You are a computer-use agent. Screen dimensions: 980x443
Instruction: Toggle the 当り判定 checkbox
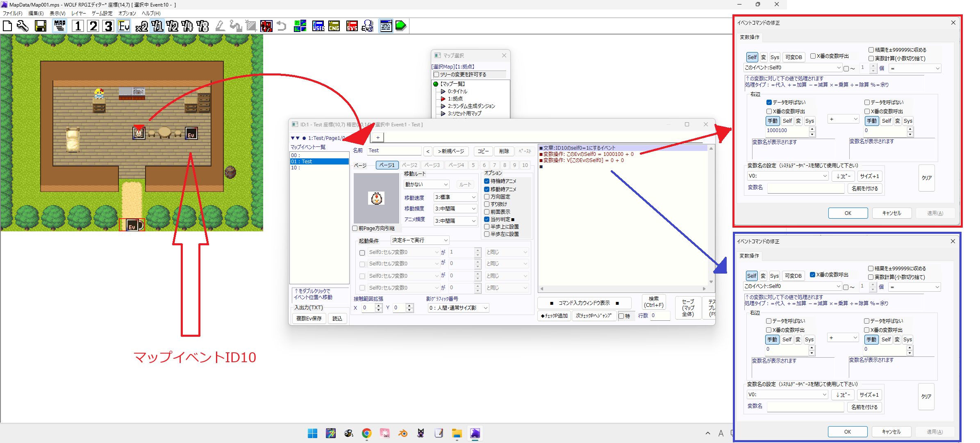click(487, 219)
